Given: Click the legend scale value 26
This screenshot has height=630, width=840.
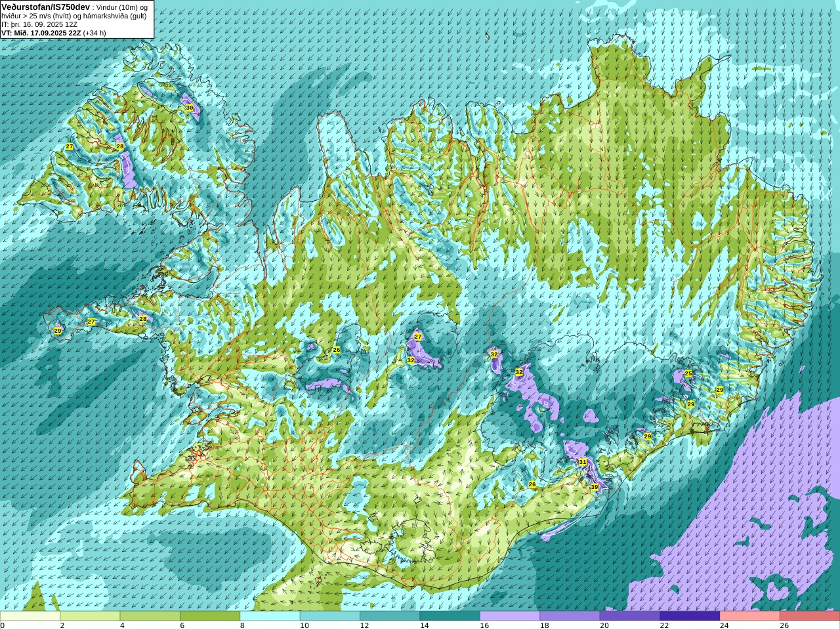Looking at the screenshot, I should pos(784,626).
